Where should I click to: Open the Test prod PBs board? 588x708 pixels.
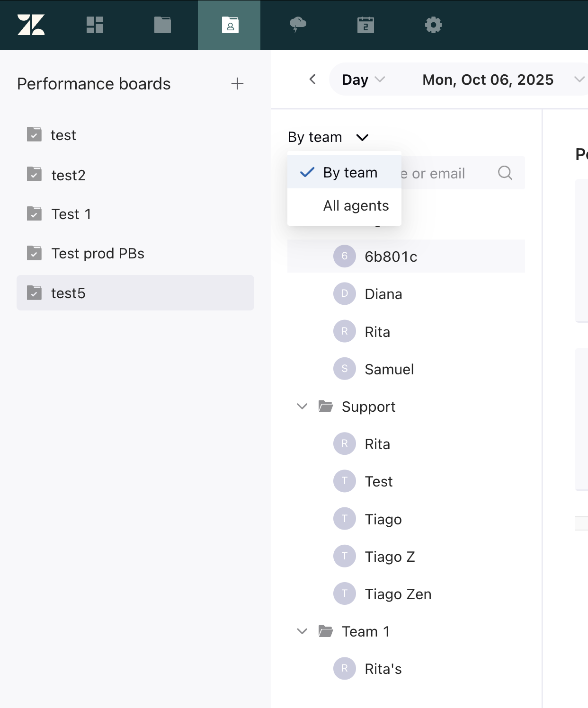[x=98, y=254]
